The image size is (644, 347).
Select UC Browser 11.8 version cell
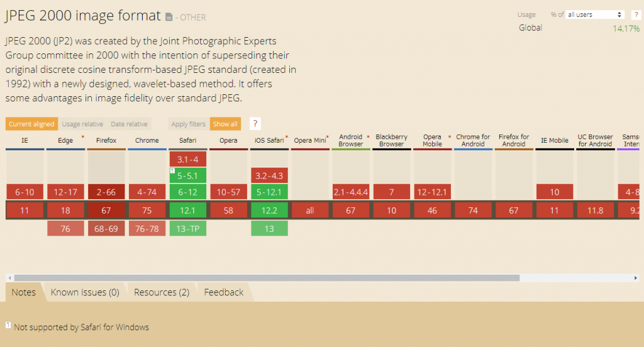click(595, 210)
